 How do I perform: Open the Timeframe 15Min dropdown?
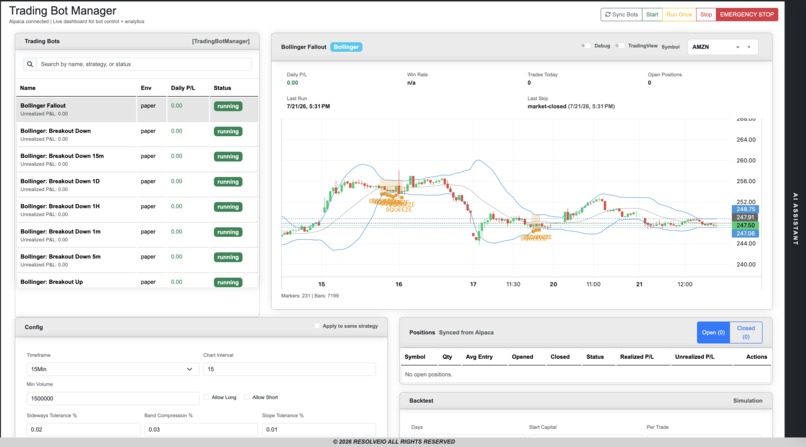[x=112, y=369]
